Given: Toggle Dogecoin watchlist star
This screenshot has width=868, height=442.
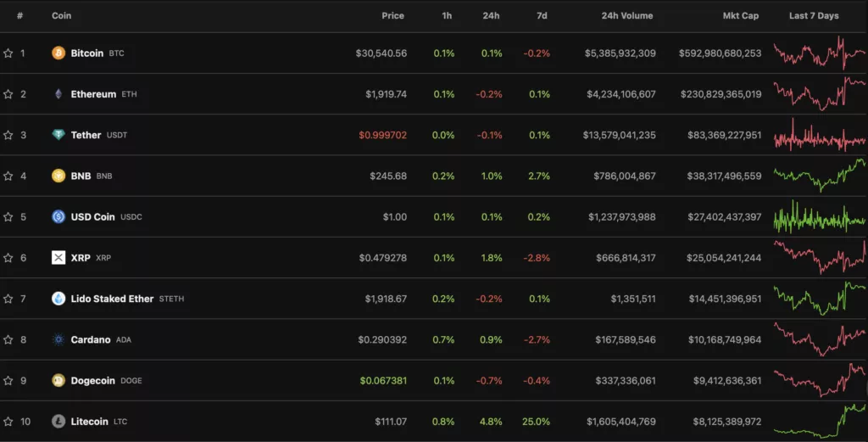Looking at the screenshot, I should [x=8, y=381].
